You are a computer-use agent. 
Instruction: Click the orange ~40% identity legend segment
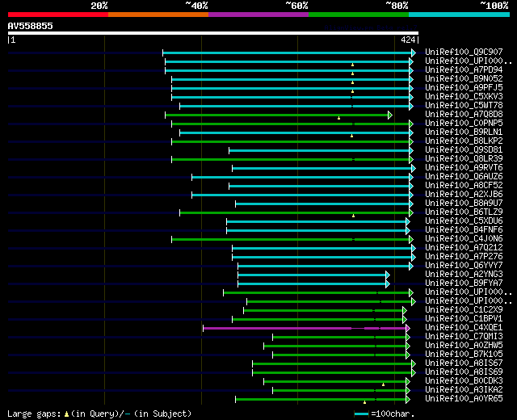(x=158, y=15)
